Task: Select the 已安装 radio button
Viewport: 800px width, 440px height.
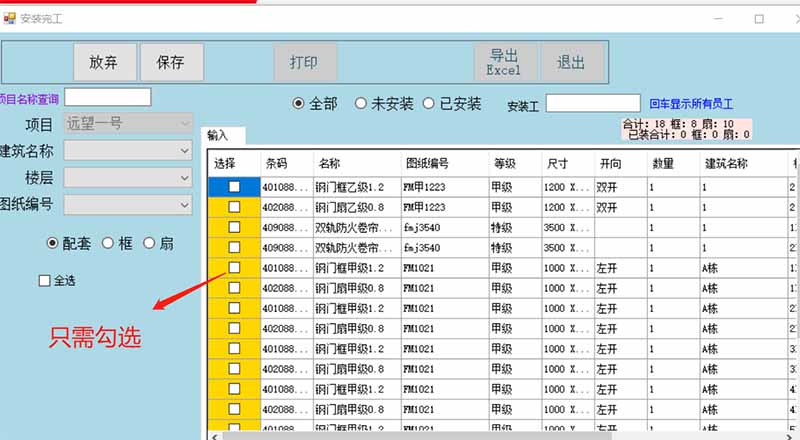Action: coord(429,104)
